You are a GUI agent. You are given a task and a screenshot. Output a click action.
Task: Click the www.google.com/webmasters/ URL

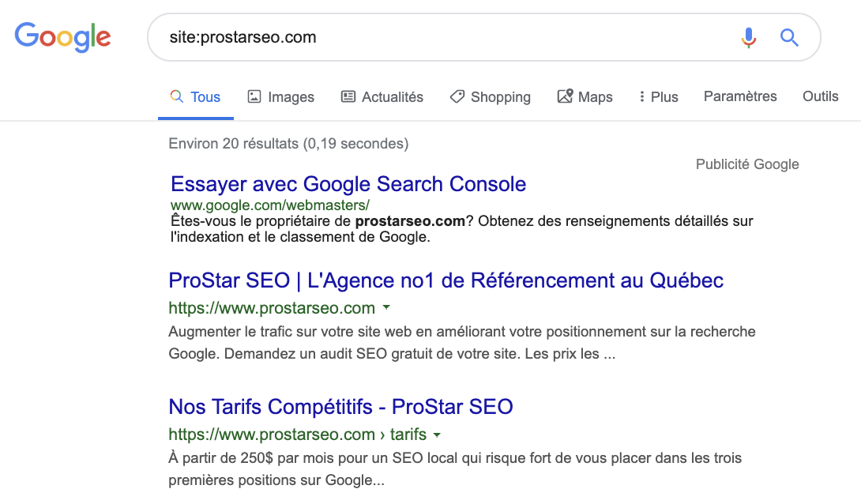(269, 205)
